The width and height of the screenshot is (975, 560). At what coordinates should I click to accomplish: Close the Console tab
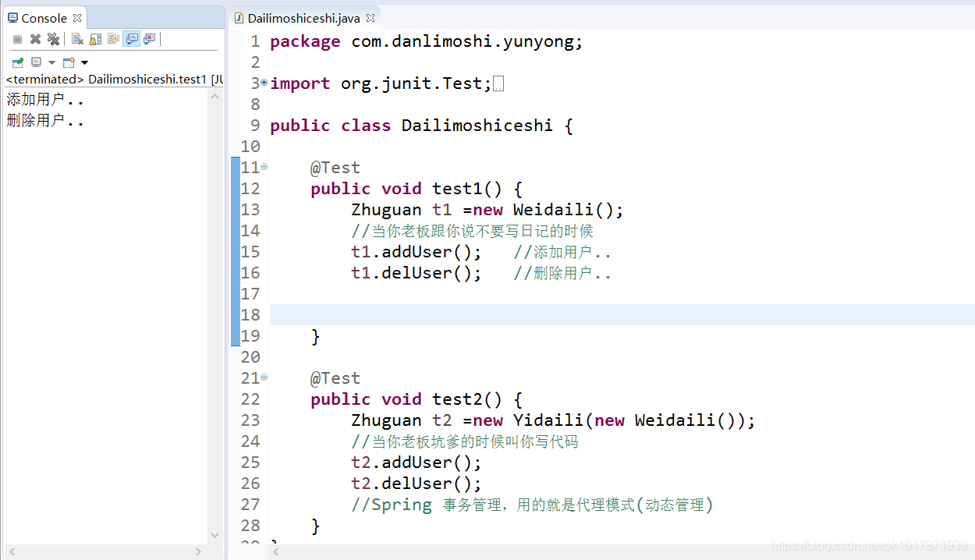click(x=77, y=17)
